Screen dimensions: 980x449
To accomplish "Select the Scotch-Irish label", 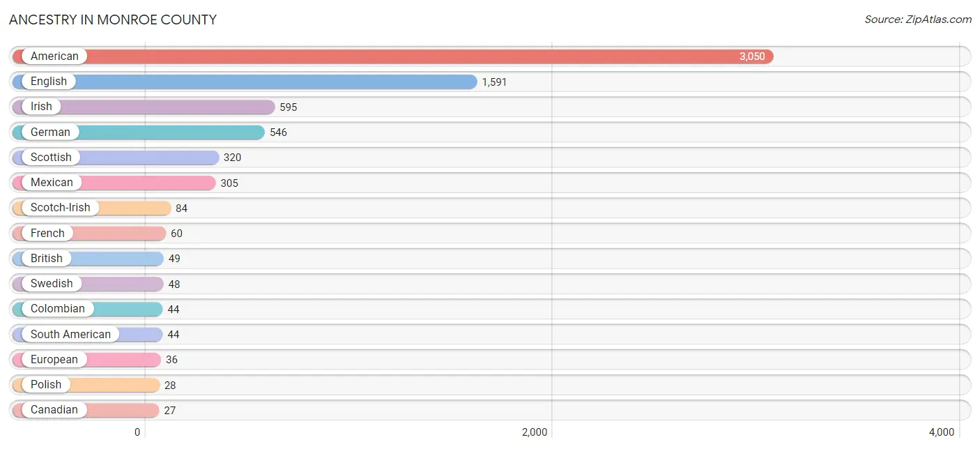I will point(61,208).
